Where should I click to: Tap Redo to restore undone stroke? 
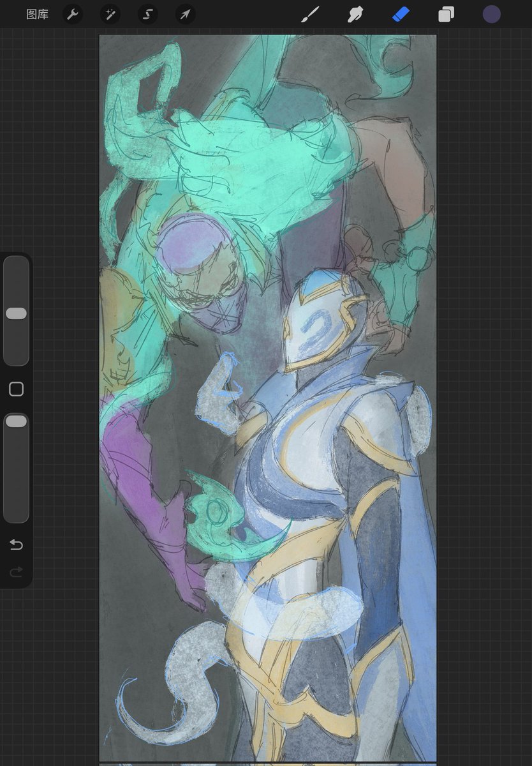(x=16, y=572)
